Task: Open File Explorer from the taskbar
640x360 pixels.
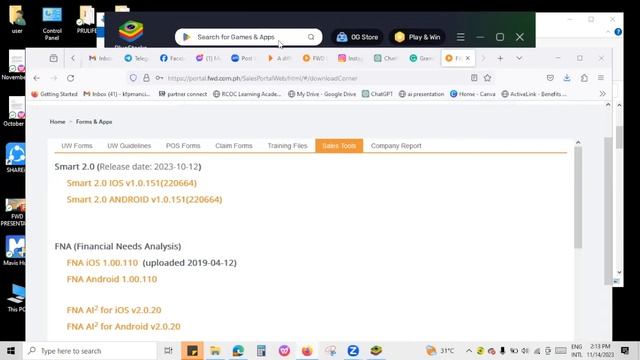Action: (x=215, y=351)
